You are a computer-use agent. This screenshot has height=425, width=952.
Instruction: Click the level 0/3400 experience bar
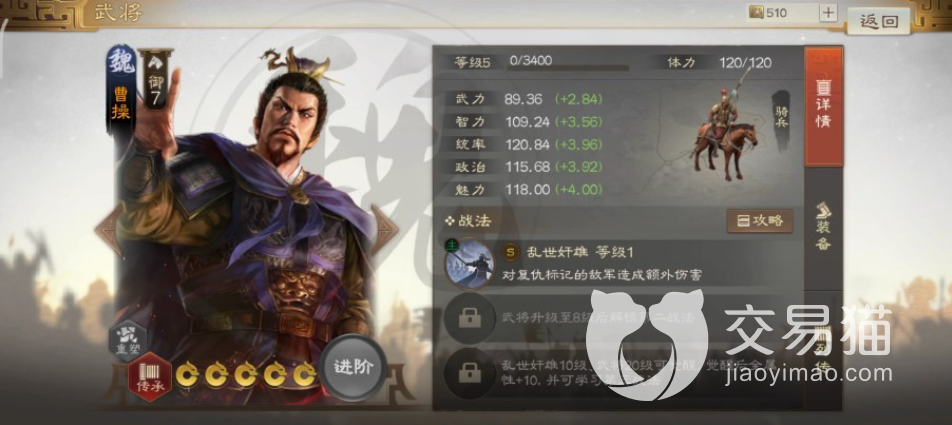click(x=569, y=66)
